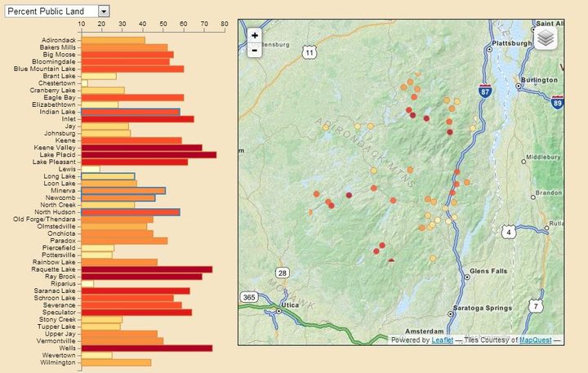Click Saratoga Springs label on map
The width and height of the screenshot is (588, 373).
(x=483, y=309)
